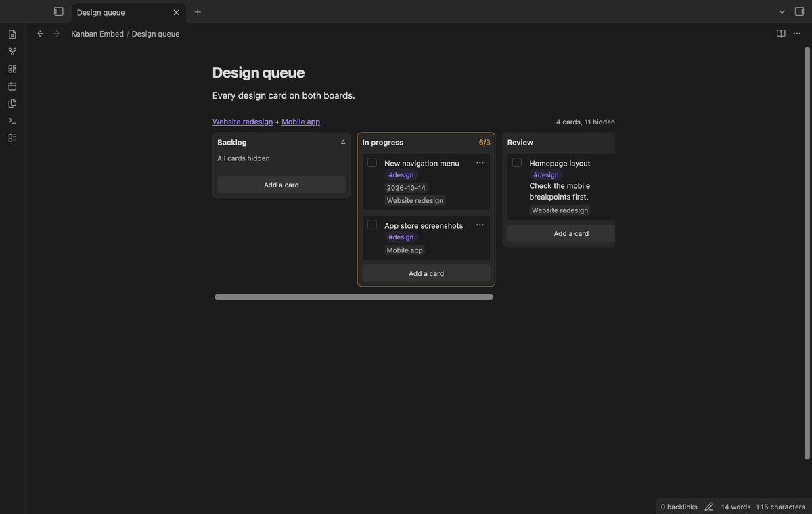Open today's daily note calendar icon
Screen dimensions: 812x514
pos(12,86)
